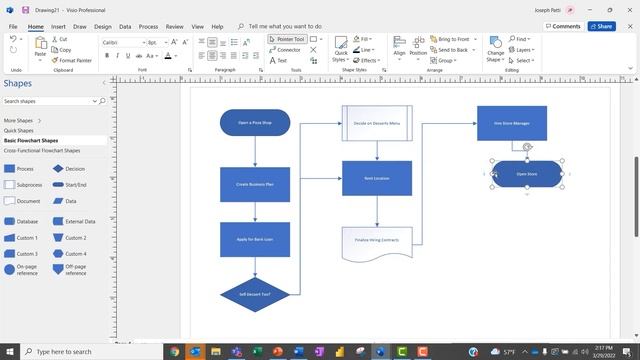Click the font color A swatch
Viewport: 640px width, 360px height.
[168, 56]
